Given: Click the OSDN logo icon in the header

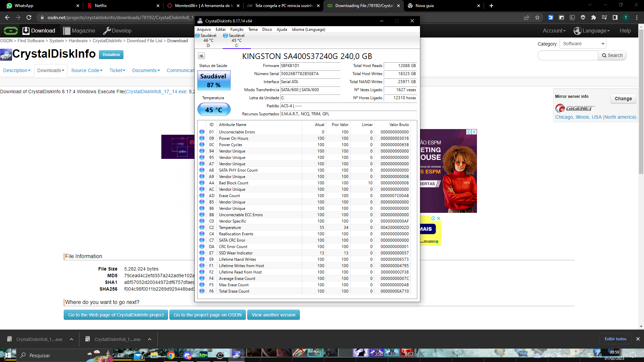Looking at the screenshot, I should 11,31.
